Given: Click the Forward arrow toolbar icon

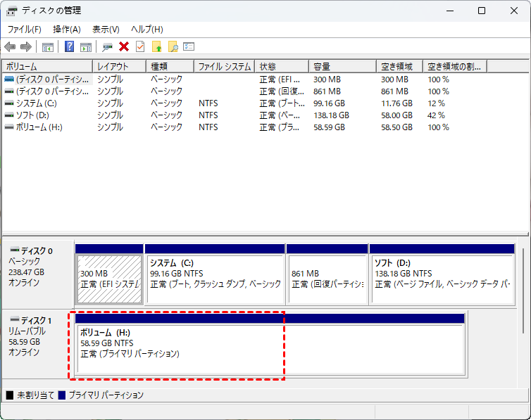Looking at the screenshot, I should coord(26,46).
